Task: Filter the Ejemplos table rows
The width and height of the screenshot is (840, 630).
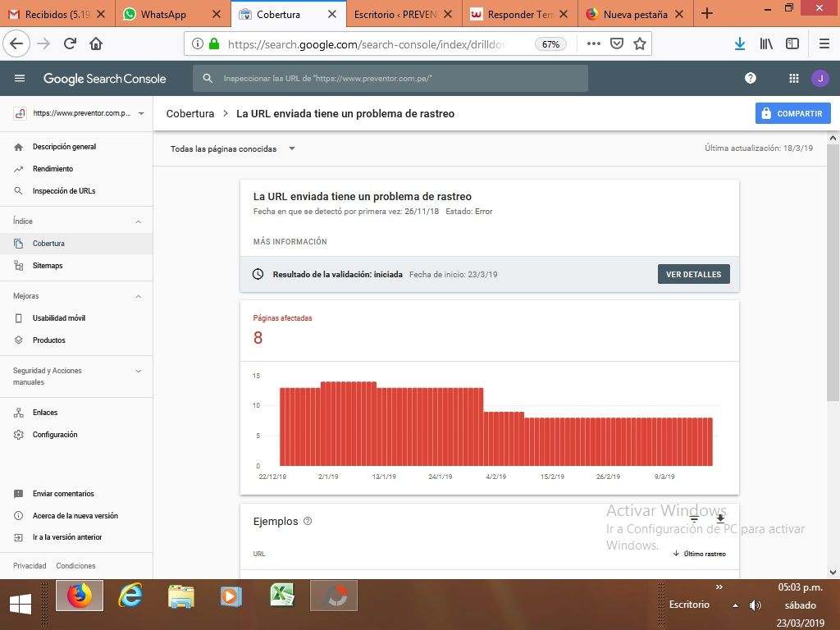Action: 694,518
